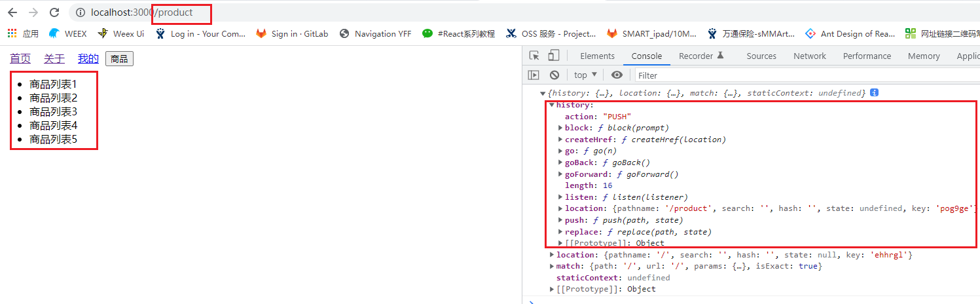Open the Ant Design of React bookmark

(x=850, y=33)
